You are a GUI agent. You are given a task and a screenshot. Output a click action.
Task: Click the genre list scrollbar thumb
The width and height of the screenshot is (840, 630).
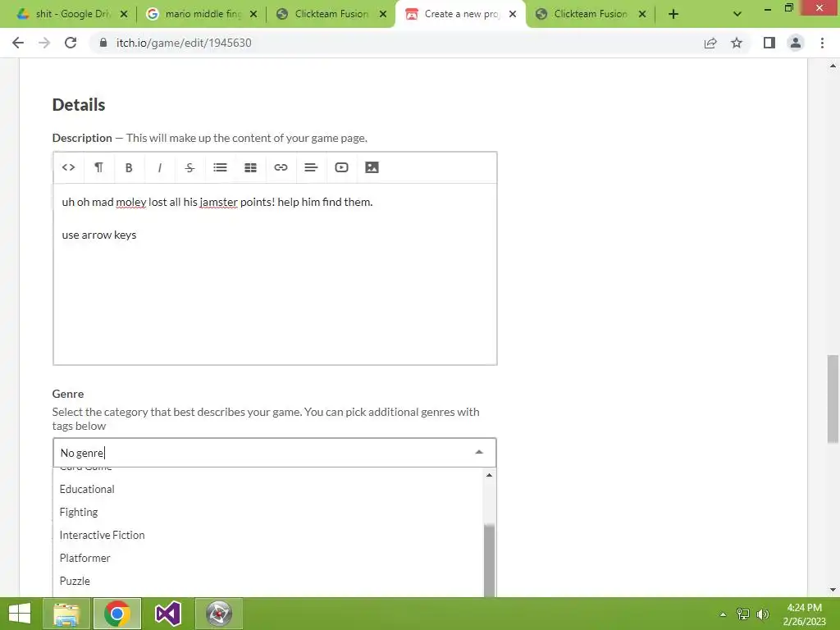pos(489,560)
